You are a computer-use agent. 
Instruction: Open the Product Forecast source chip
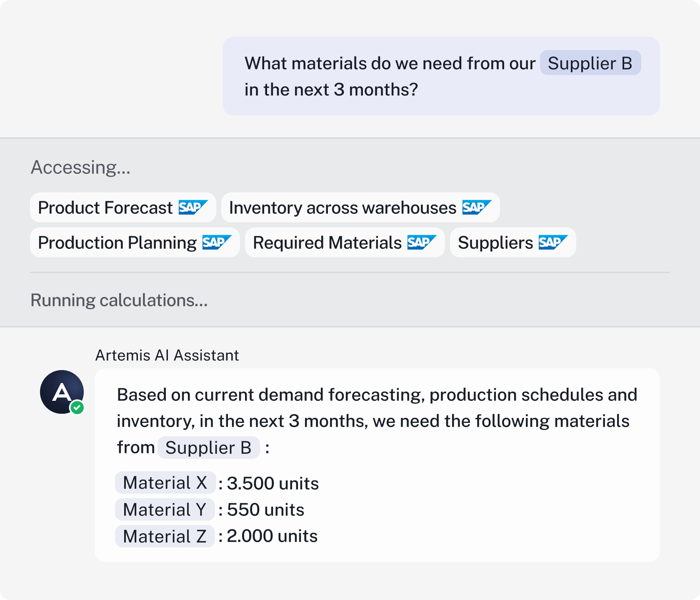tap(105, 207)
